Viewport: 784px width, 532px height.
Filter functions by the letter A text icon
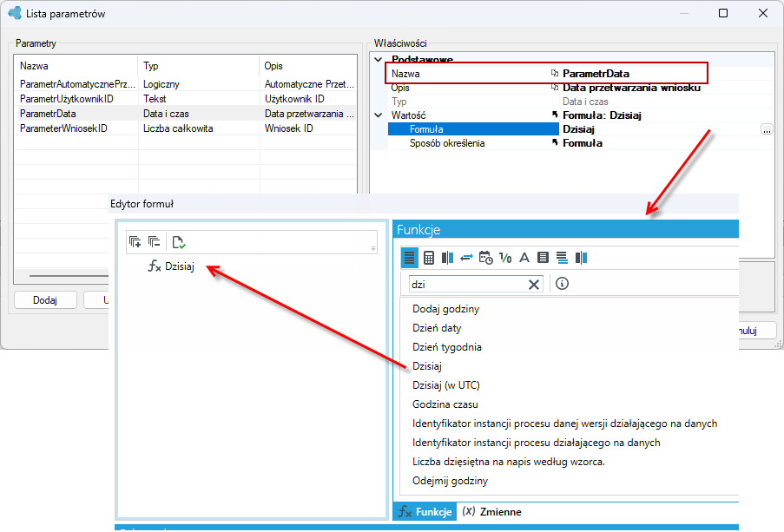coord(524,258)
